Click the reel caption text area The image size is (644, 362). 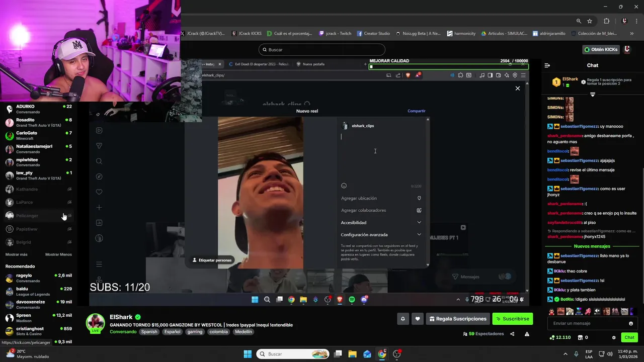[x=382, y=156]
